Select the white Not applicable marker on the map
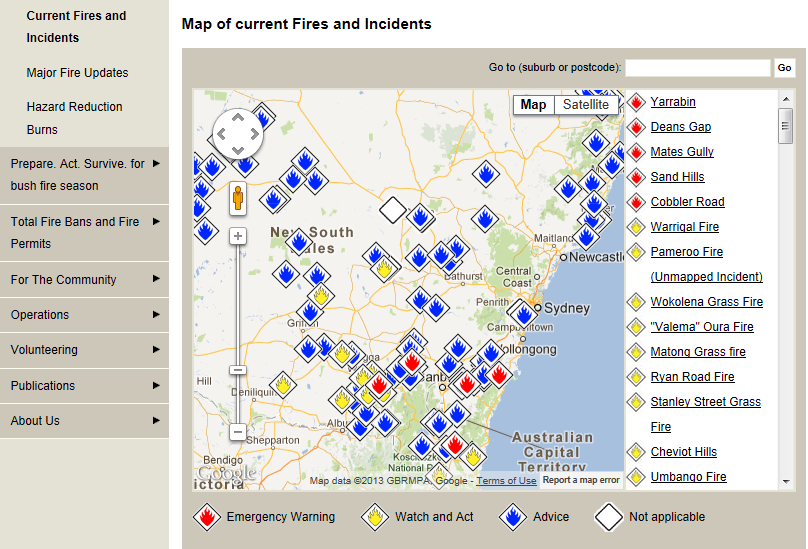Viewport: 808px width, 549px height. pos(393,210)
